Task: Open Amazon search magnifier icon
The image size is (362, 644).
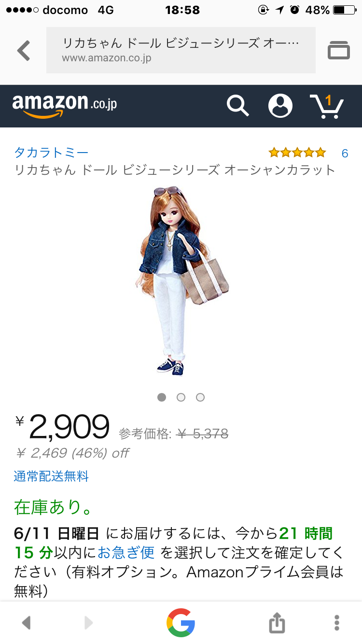Action: click(237, 106)
